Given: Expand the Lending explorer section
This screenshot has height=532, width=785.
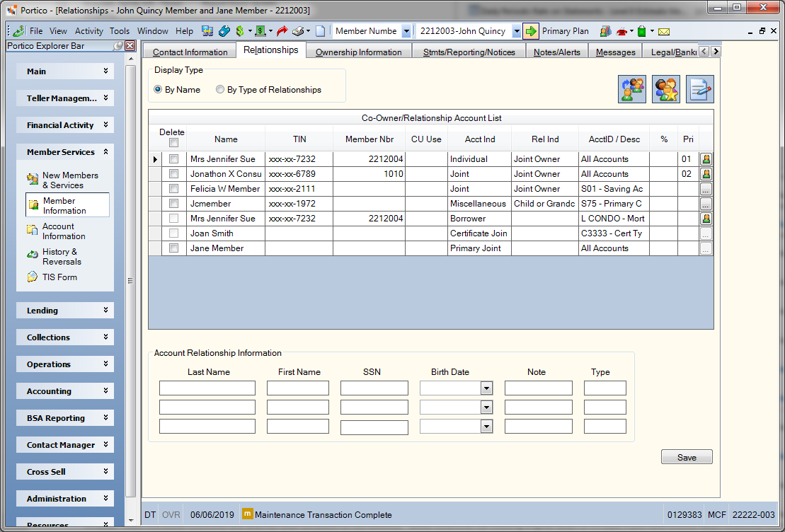Looking at the screenshot, I should click(65, 311).
